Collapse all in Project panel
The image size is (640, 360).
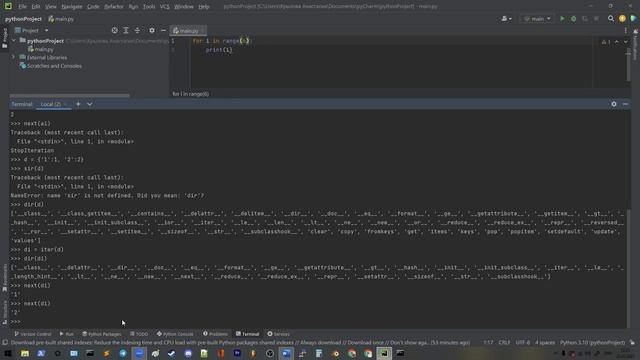pyautogui.click(x=138, y=30)
